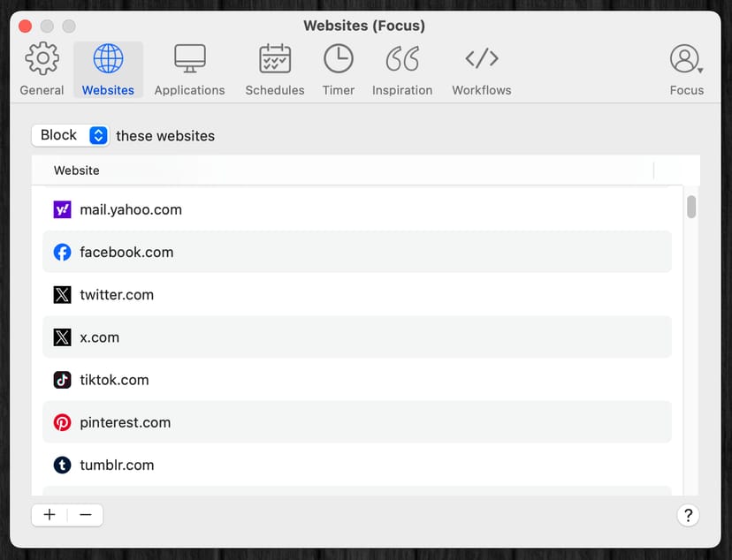Click the Website column header
The height and width of the screenshot is (560, 732).
[77, 170]
